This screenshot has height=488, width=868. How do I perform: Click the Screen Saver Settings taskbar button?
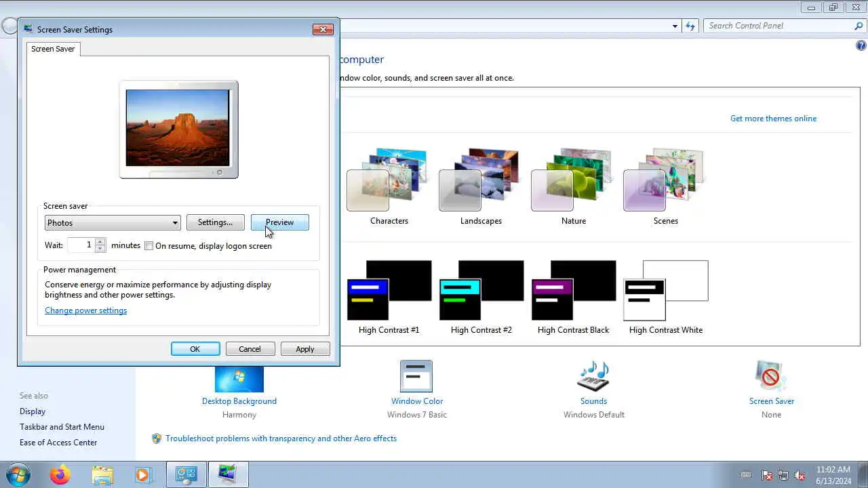point(228,474)
